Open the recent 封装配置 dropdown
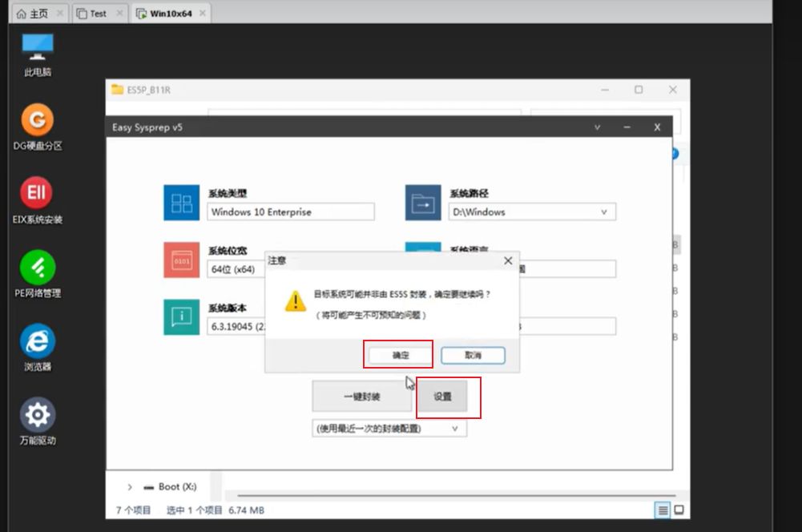 tap(455, 429)
